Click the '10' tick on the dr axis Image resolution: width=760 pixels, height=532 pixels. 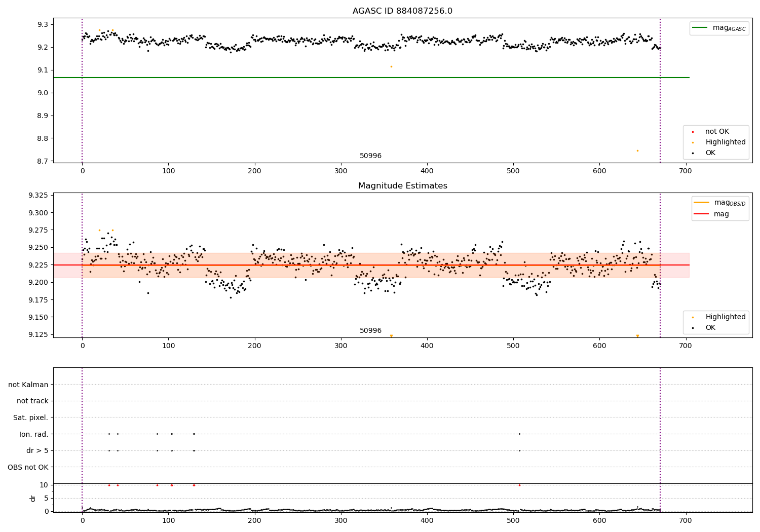[x=44, y=485]
